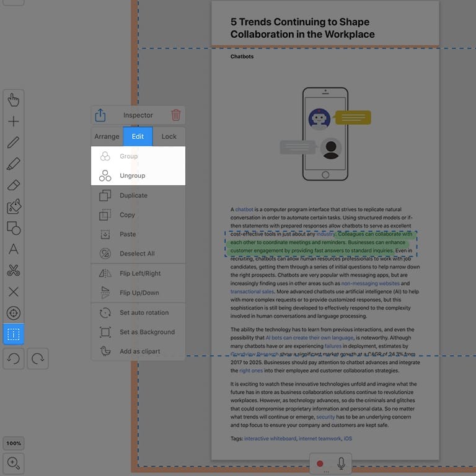Select the hand pan tool
The height and width of the screenshot is (476, 476).
click(x=14, y=100)
